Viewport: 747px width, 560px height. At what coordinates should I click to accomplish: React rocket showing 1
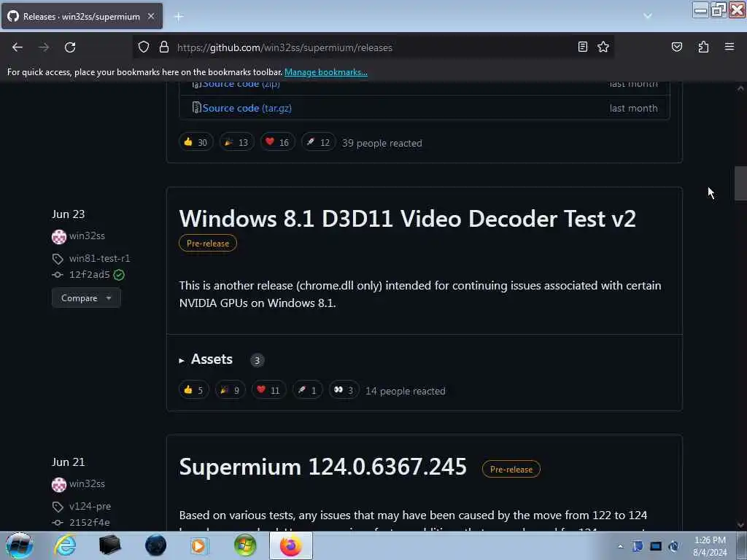[x=307, y=390]
